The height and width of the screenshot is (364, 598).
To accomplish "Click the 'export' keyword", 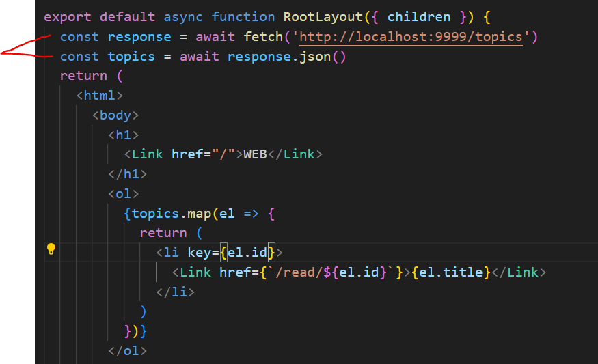I will (x=68, y=17).
